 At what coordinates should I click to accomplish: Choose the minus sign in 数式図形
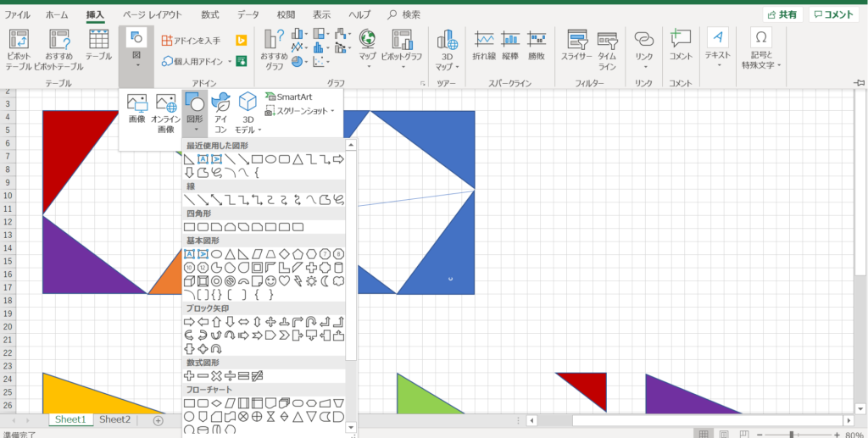tap(203, 376)
